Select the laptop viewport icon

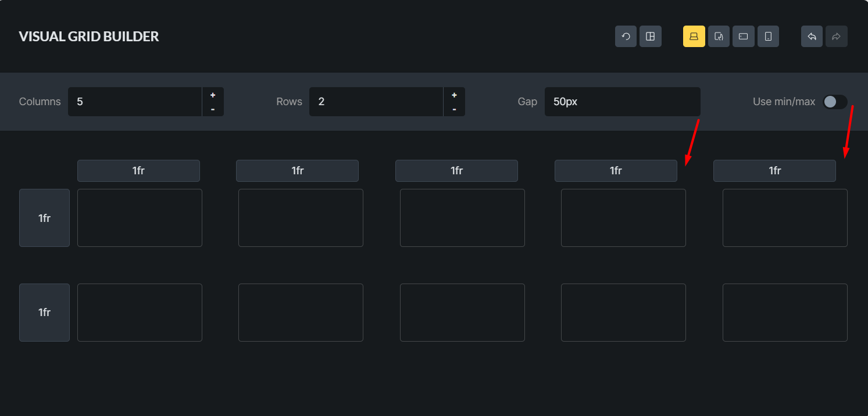pyautogui.click(x=694, y=37)
